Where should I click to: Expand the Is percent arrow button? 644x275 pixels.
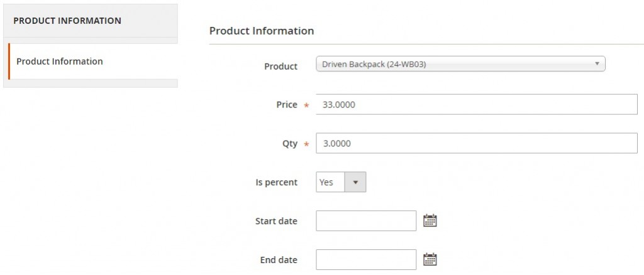pos(355,182)
